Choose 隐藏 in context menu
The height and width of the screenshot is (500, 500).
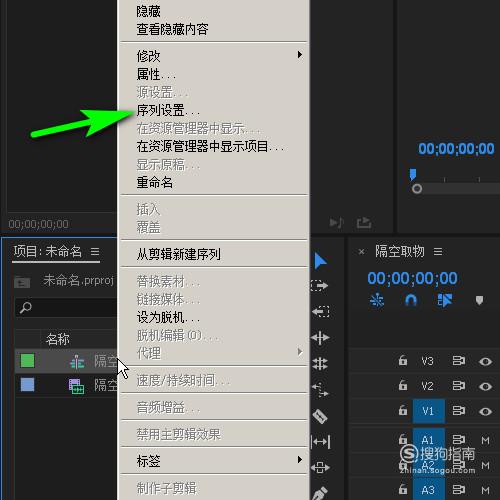point(213,11)
